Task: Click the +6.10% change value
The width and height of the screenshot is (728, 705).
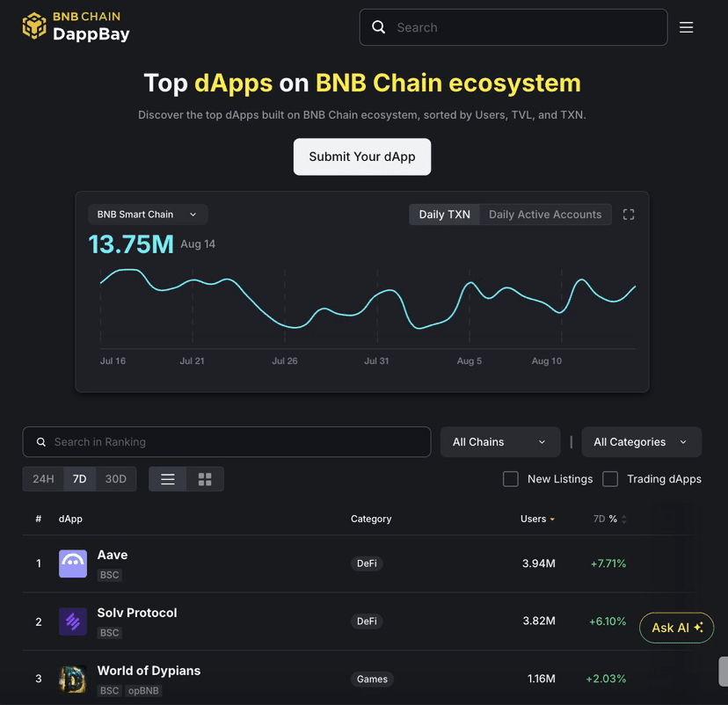Action: point(608,621)
